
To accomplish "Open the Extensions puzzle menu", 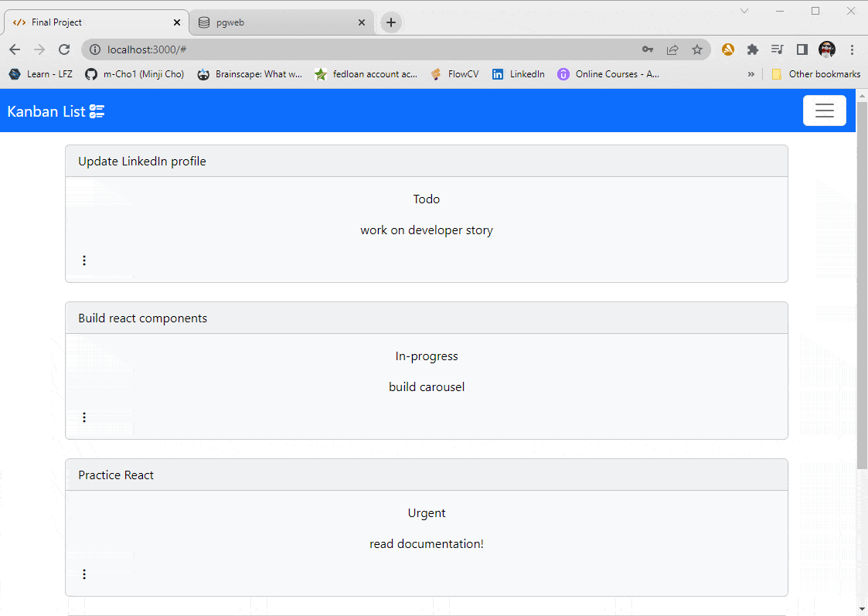I will coord(752,49).
